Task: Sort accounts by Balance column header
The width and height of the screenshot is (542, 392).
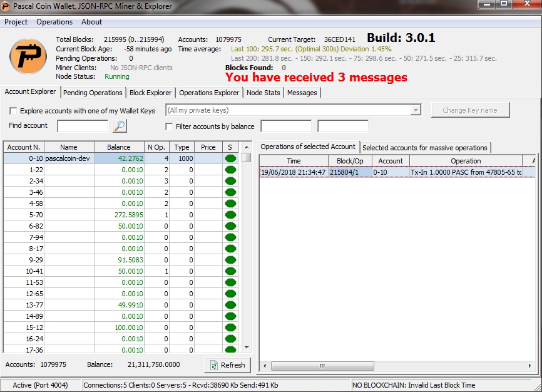Action: click(x=119, y=147)
